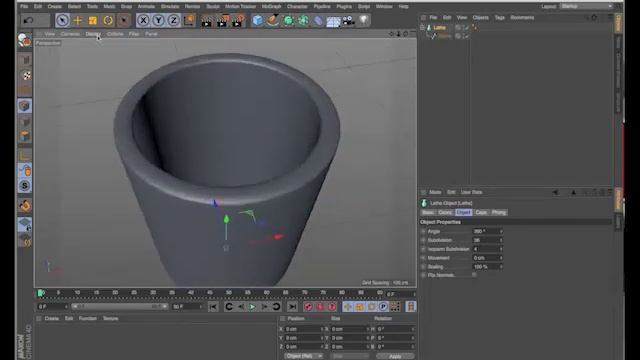Click Render View clapperboard icon
Image resolution: width=640 pixels, height=360 pixels.
pyautogui.click(x=207, y=20)
